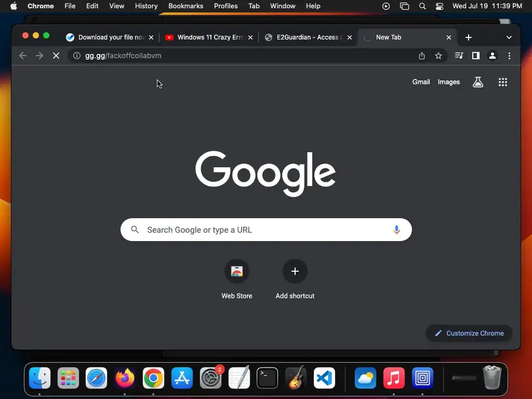Start voice search microphone
532x399 pixels.
pos(396,230)
